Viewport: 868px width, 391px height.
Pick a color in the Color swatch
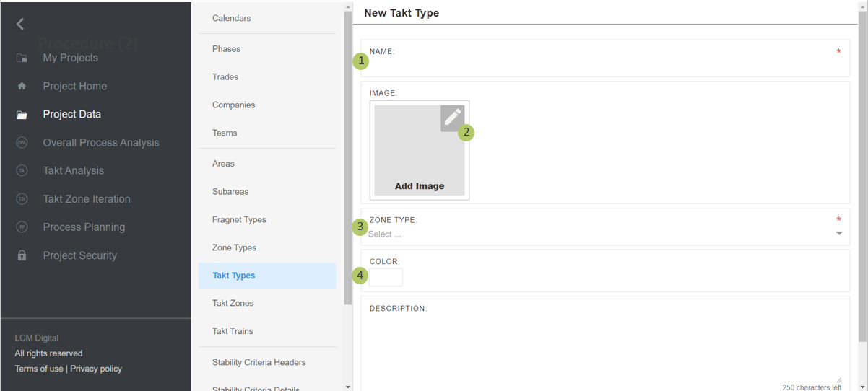(386, 277)
